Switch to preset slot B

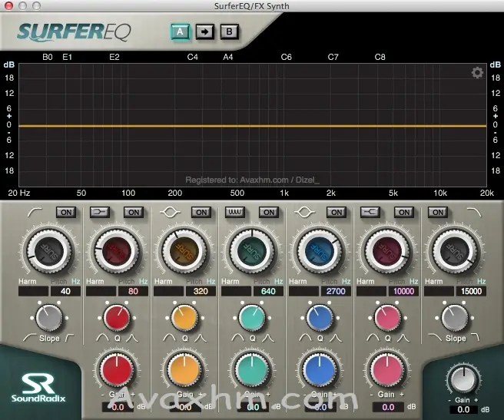click(x=229, y=31)
